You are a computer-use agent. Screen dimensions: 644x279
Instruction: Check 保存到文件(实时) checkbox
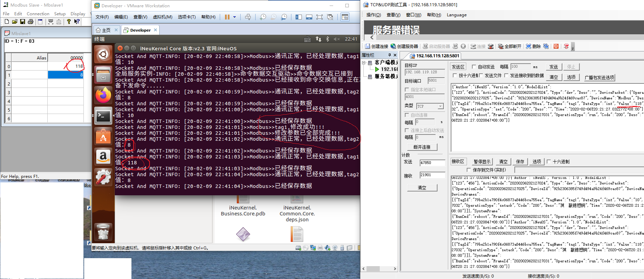tap(469, 170)
